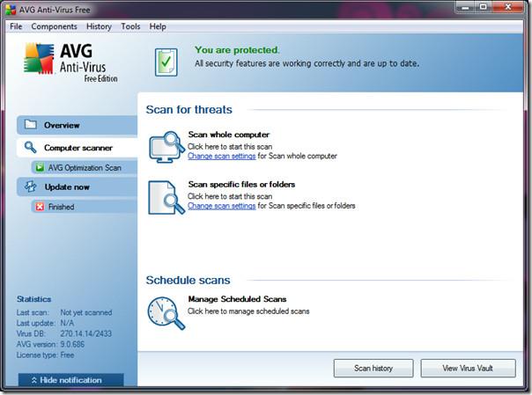Click 'Not yet scanned' last scan value
The height and width of the screenshot is (395, 532).
[86, 312]
